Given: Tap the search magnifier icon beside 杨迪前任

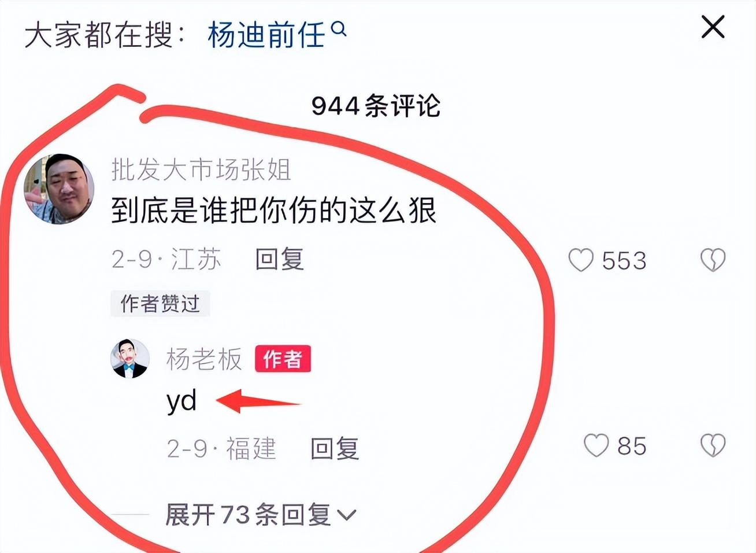Looking at the screenshot, I should [339, 28].
